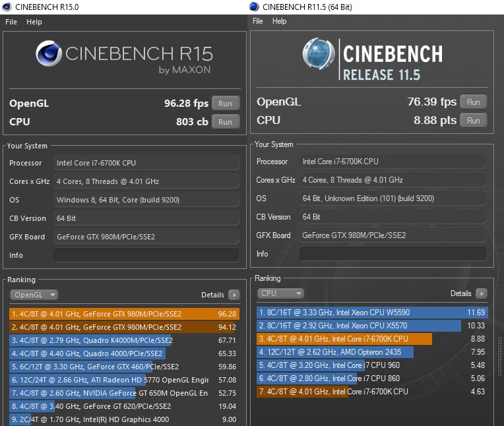Screen dimensions: 504x426
Task: Run the OpenGL test in Cinebench R11.5
Action: click(x=474, y=102)
